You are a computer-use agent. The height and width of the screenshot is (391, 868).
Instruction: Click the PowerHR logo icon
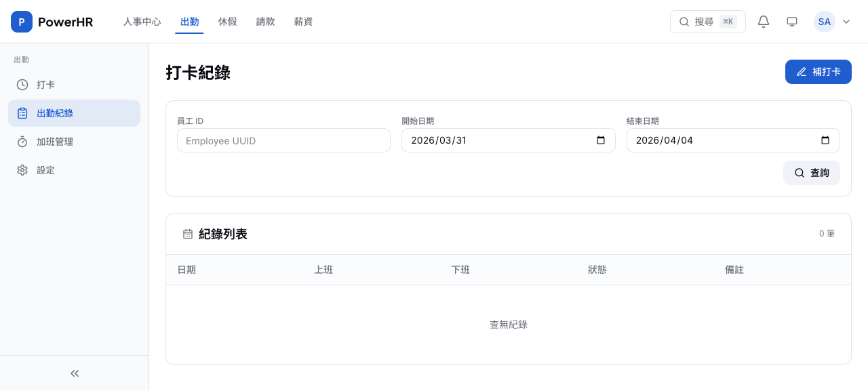click(22, 22)
